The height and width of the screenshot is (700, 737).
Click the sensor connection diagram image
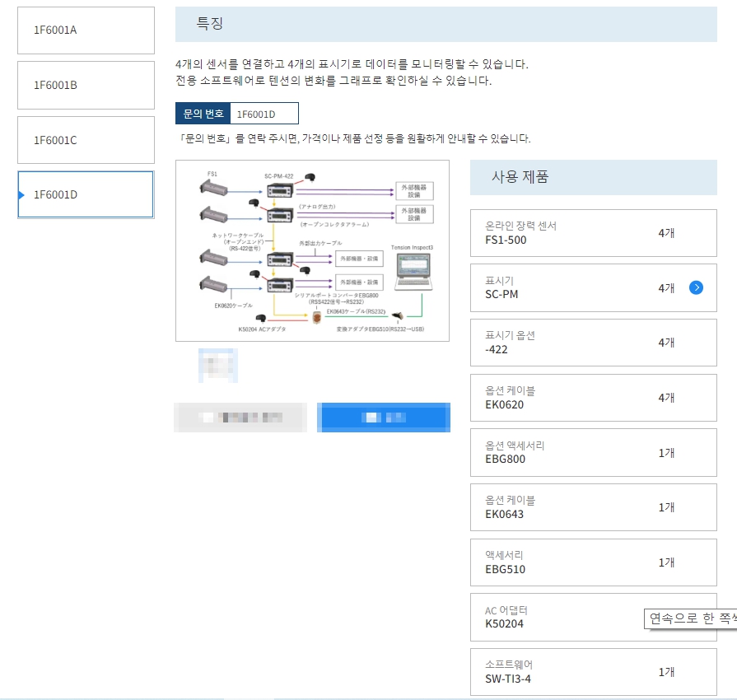[312, 250]
